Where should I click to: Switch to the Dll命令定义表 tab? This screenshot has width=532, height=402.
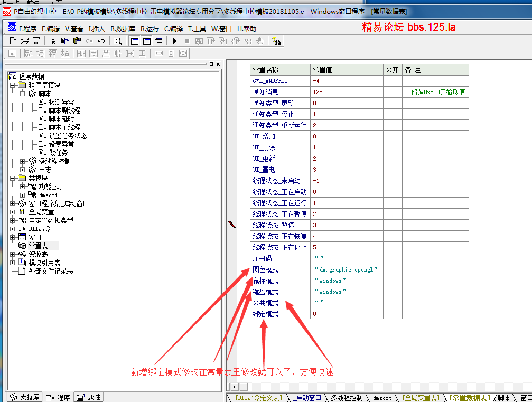point(259,398)
